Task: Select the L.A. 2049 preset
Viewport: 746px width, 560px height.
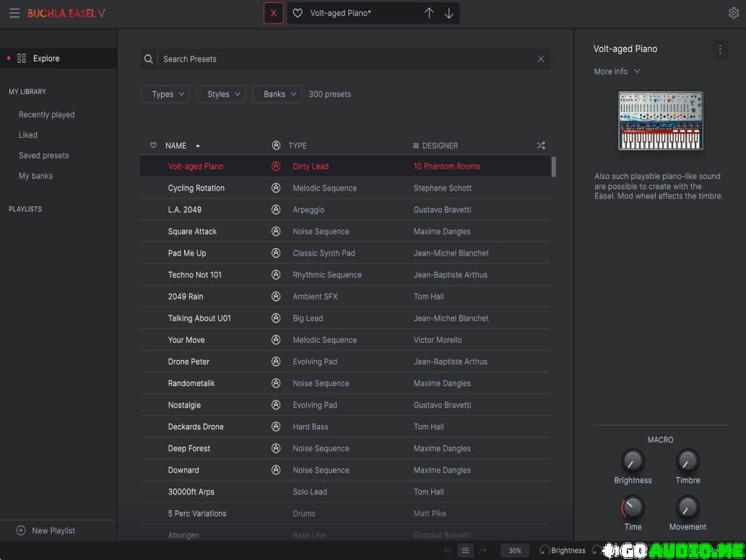Action: [x=345, y=210]
